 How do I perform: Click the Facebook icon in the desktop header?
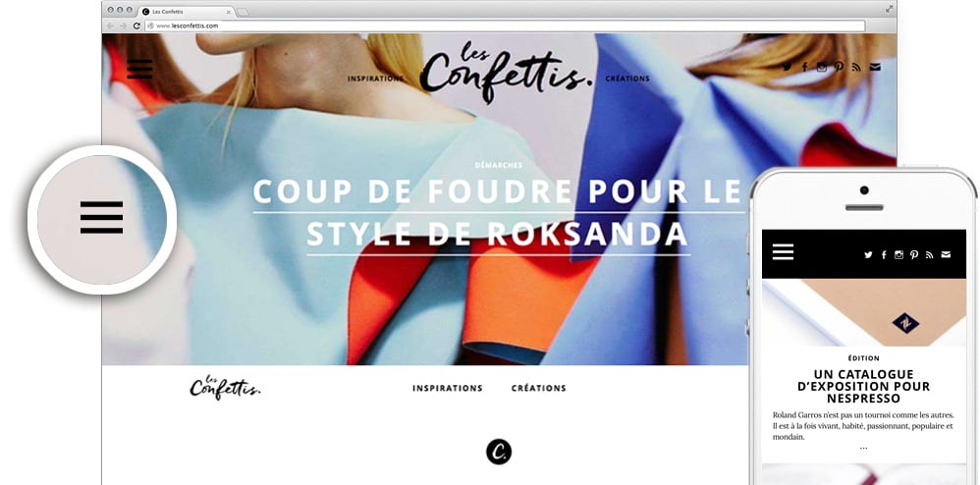[x=805, y=67]
